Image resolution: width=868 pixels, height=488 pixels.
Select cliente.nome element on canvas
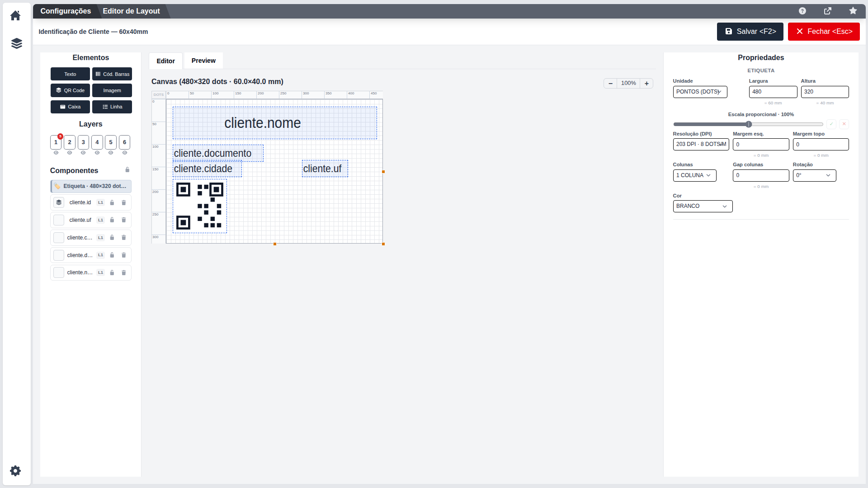pos(274,123)
